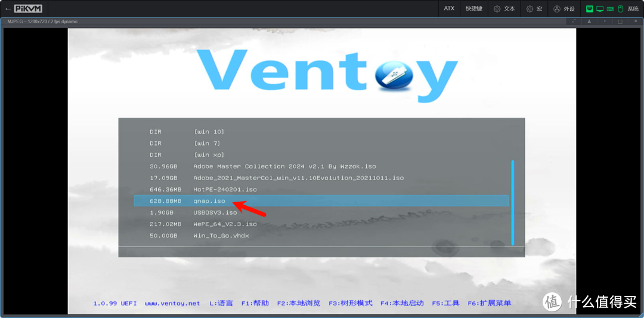Click the hub icon beside 外设
644x318 pixels.
point(557,8)
